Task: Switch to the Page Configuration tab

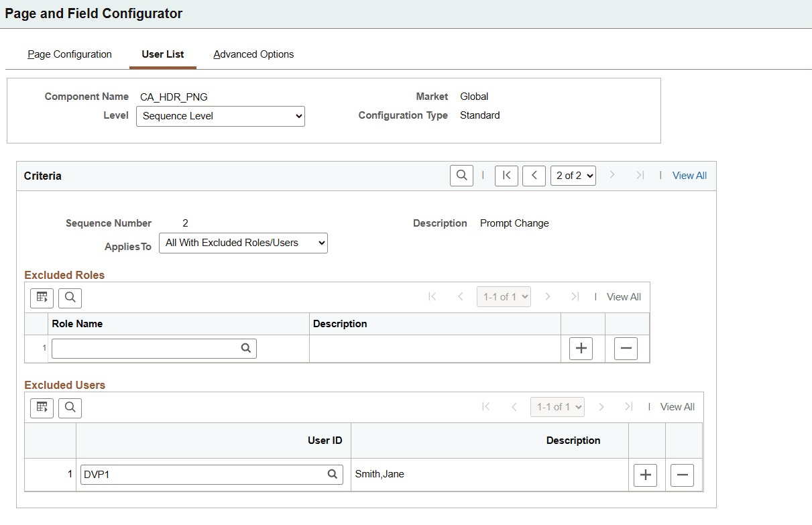Action: [69, 54]
